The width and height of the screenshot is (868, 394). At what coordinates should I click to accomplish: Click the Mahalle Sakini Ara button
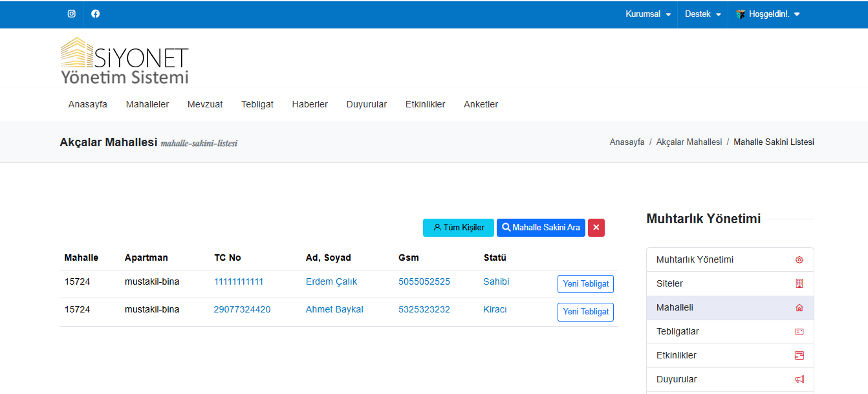point(541,228)
